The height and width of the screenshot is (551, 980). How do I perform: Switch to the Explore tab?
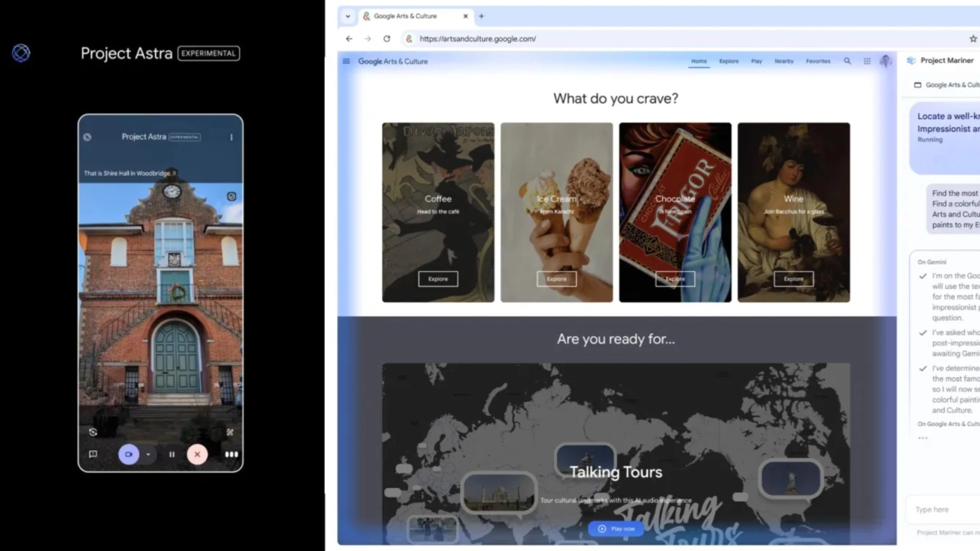729,61
